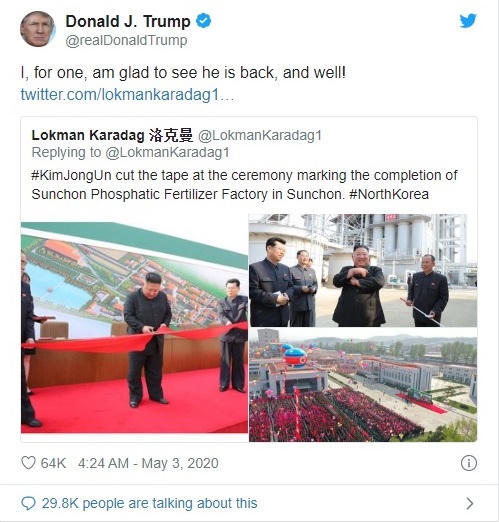Open the twitter.com/lokmankaradag1 link

[x=127, y=94]
